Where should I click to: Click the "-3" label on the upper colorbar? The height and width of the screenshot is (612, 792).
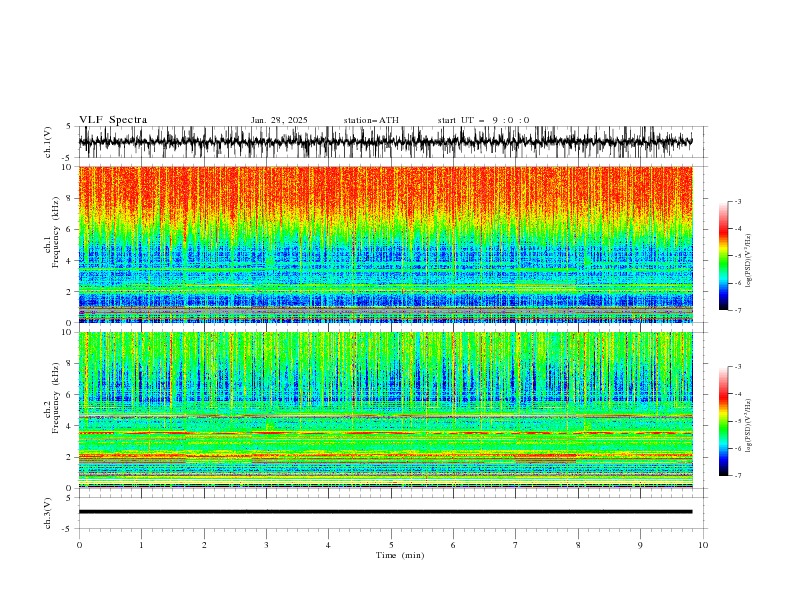[737, 201]
